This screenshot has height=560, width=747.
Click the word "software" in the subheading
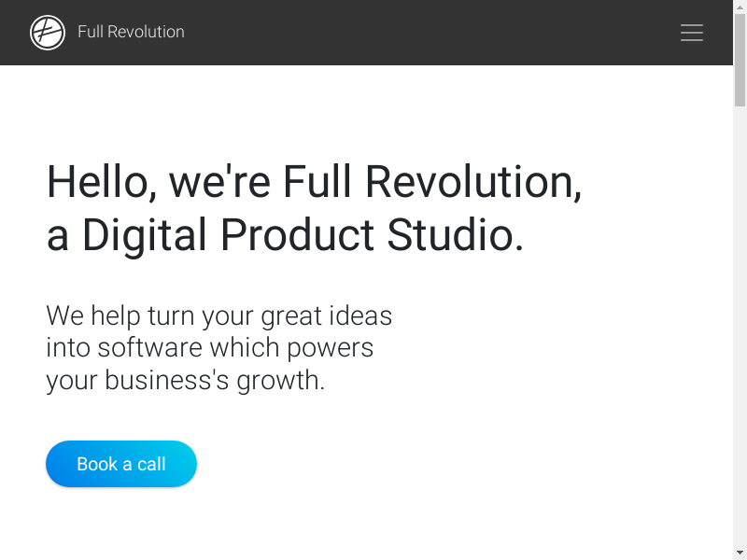click(x=149, y=348)
